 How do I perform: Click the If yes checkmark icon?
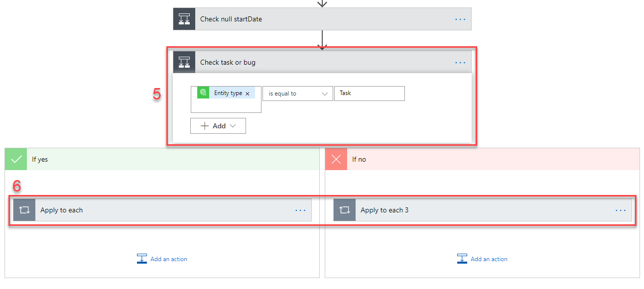(x=16, y=159)
